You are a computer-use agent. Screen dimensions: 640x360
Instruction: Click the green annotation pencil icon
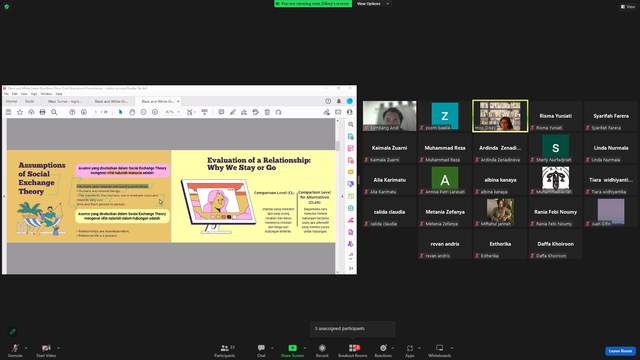[13, 331]
